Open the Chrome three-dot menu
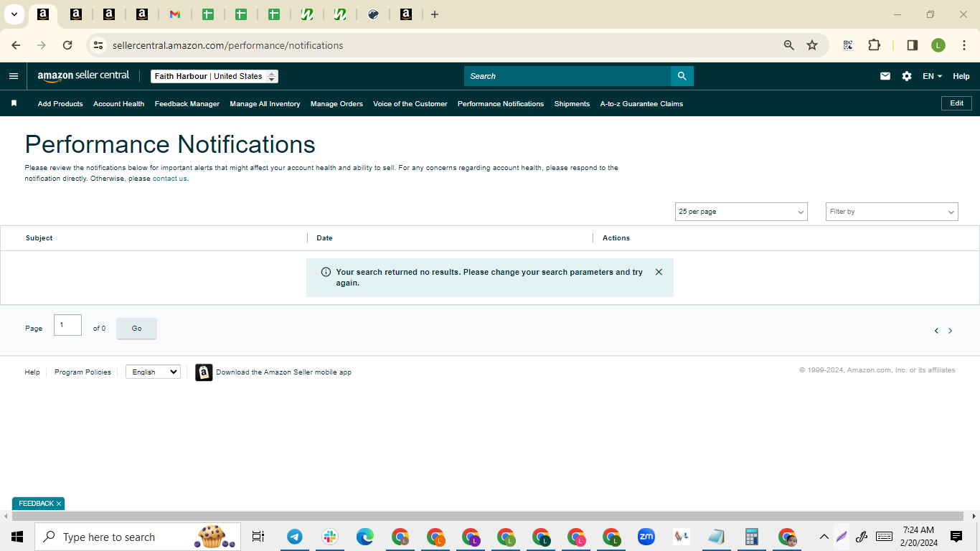 (x=964, y=45)
